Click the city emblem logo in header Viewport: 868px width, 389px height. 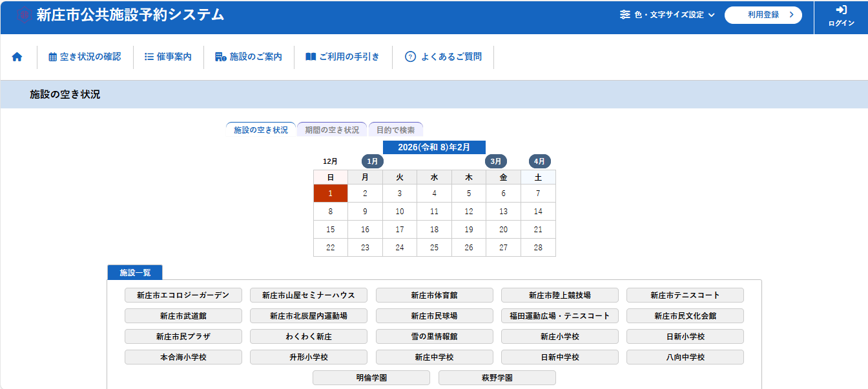click(24, 15)
